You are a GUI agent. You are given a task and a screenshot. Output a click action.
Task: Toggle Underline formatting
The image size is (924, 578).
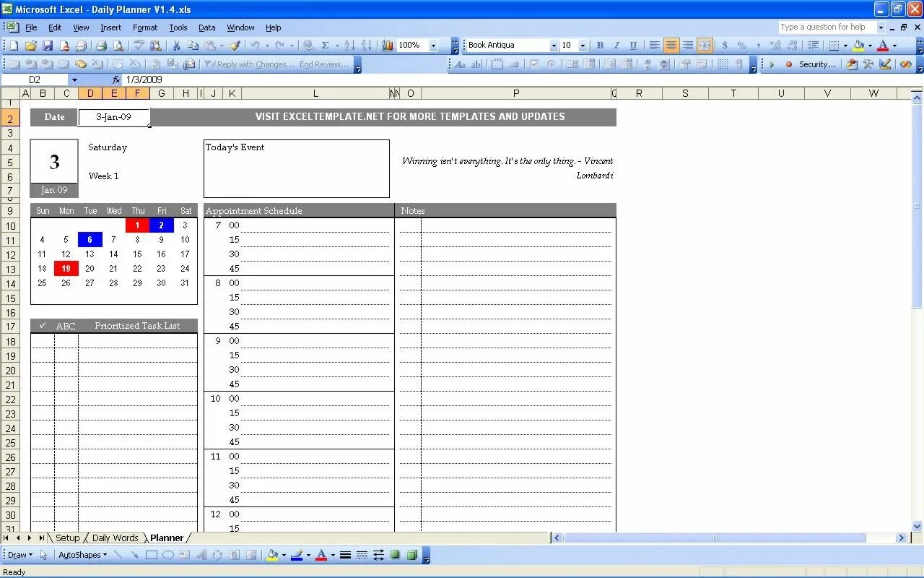[633, 46]
